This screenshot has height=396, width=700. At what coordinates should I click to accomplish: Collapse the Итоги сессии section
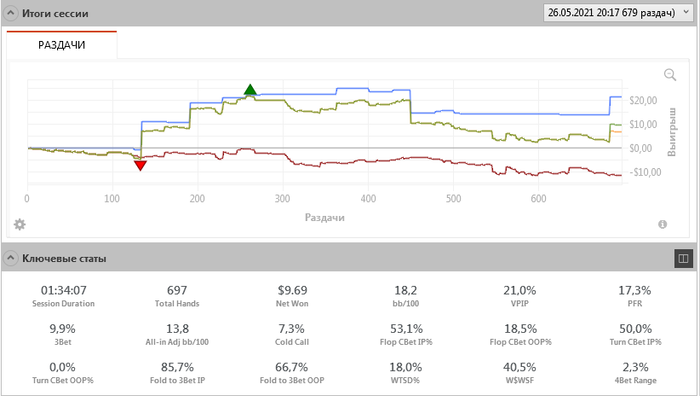point(10,13)
